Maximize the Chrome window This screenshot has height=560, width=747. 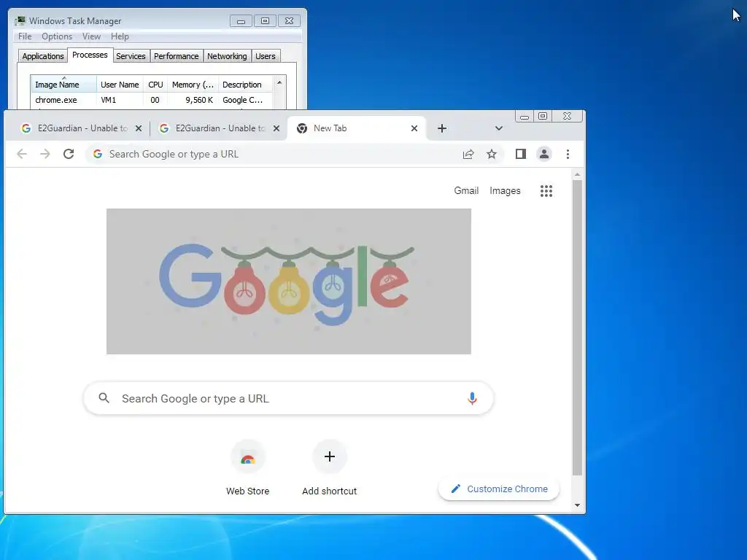543,116
